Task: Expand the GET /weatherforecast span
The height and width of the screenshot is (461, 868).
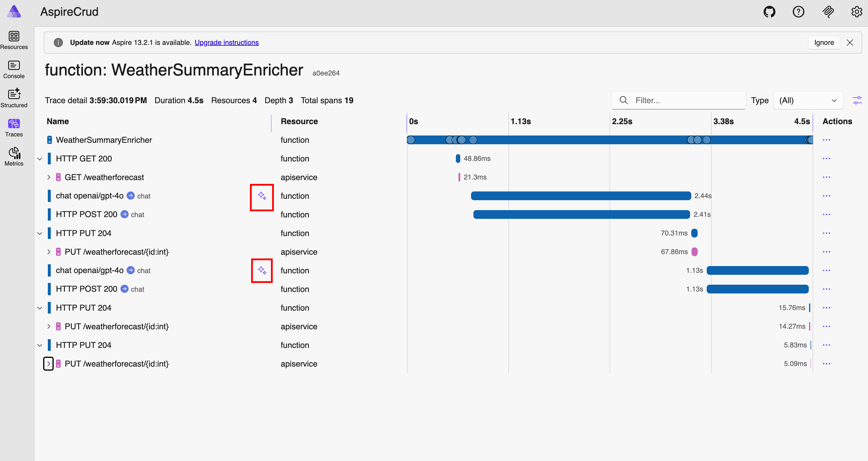Action: tap(48, 177)
